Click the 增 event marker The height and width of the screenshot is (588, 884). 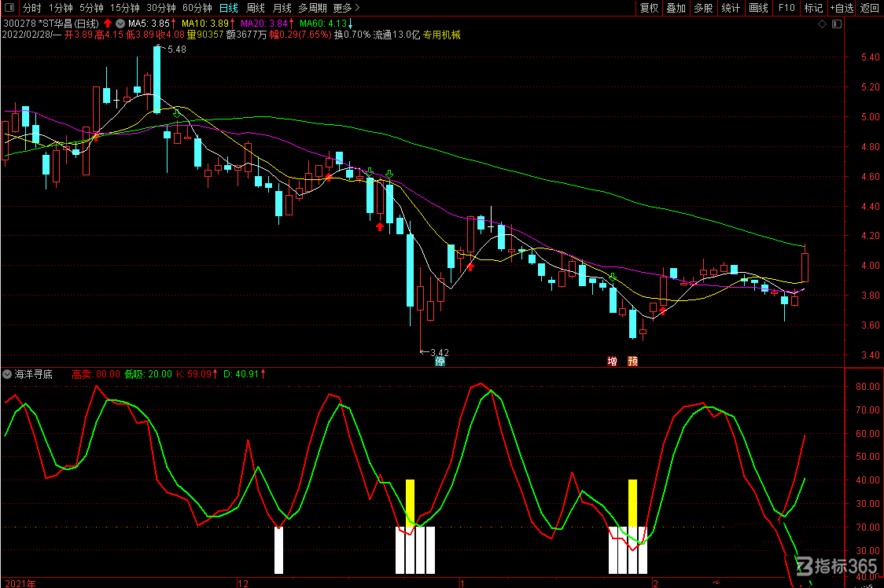612,362
